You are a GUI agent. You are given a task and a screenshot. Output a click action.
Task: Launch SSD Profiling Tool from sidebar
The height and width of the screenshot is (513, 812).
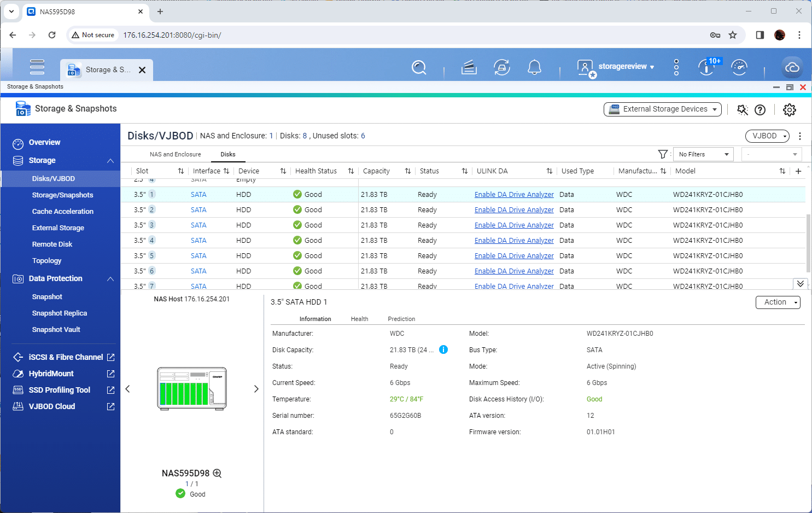(x=59, y=390)
